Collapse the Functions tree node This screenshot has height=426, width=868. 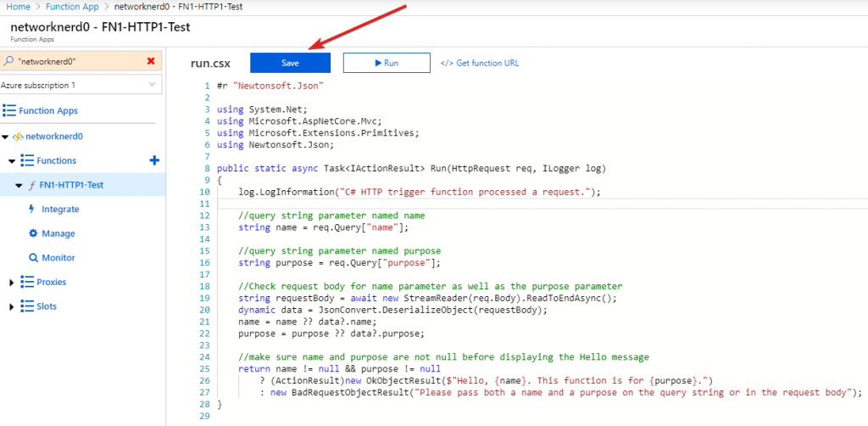[x=12, y=161]
